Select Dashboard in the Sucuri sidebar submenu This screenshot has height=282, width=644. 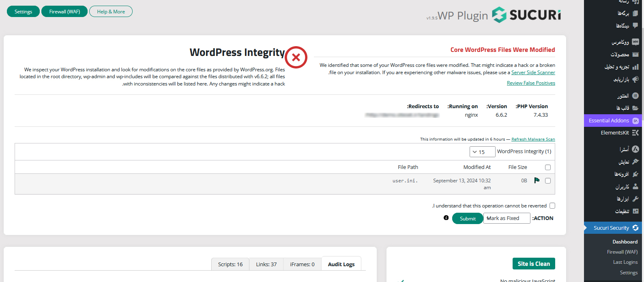pos(625,242)
